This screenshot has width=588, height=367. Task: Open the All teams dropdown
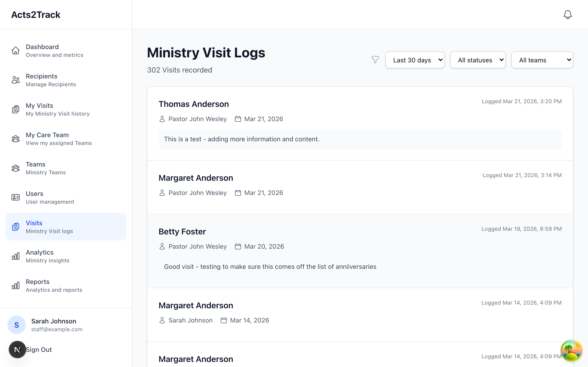coord(542,60)
